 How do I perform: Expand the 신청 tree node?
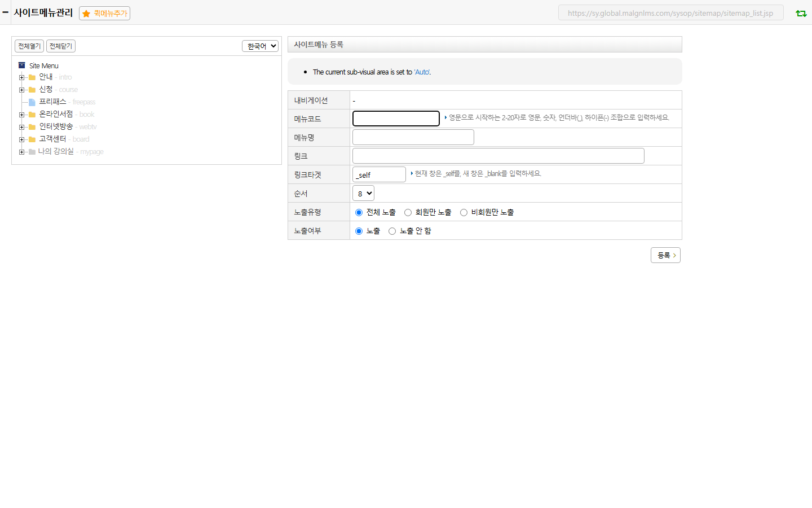tap(21, 90)
